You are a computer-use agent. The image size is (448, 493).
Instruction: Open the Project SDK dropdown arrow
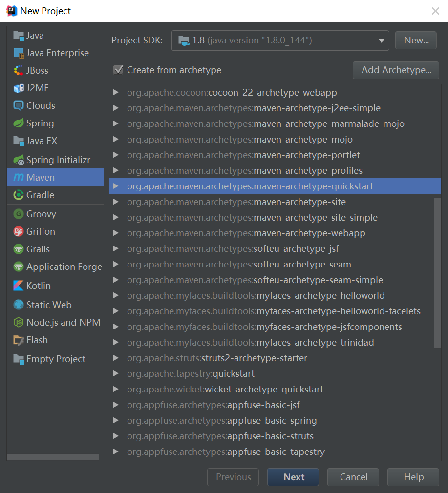(382, 41)
